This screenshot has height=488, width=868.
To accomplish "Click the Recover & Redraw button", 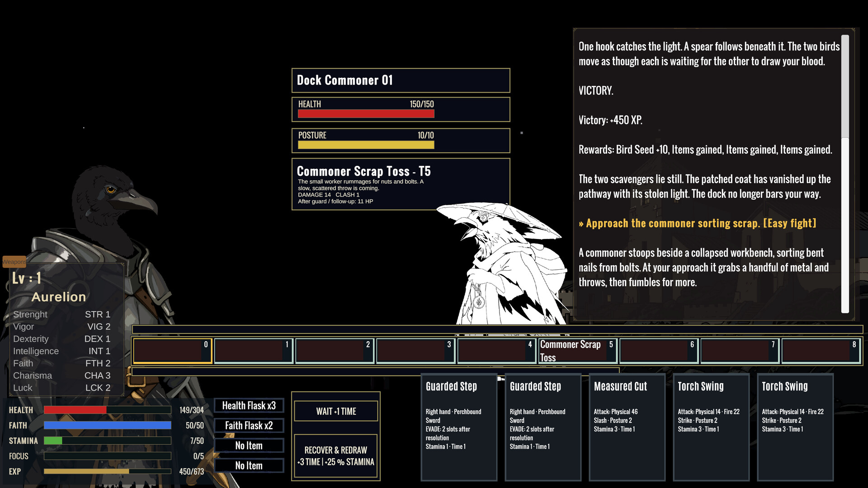I will 336,456.
